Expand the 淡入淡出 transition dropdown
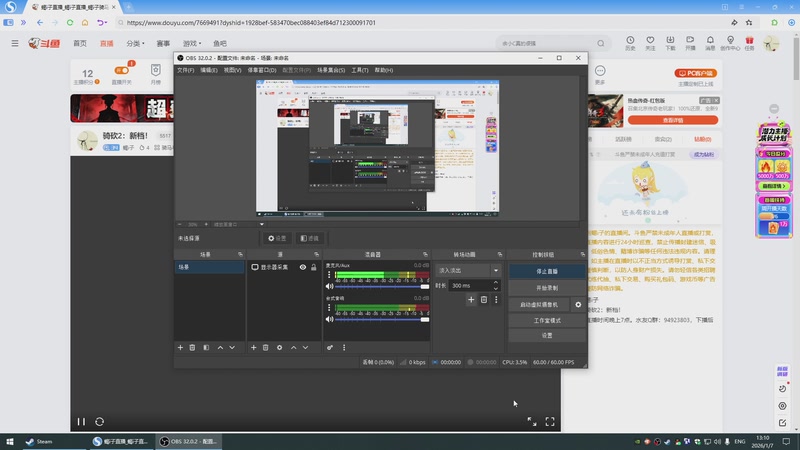Viewport: 800px width, 450px height. 495,270
